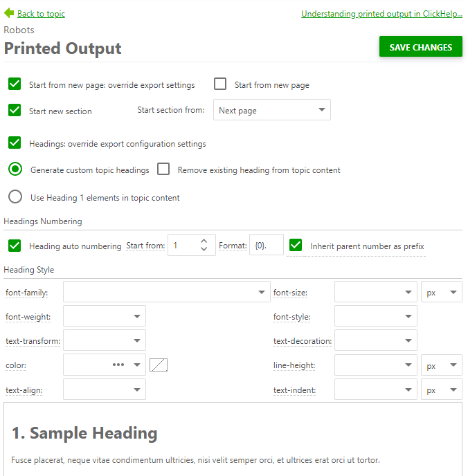Click the empty color swatch preview
The image size is (468, 476).
(159, 365)
